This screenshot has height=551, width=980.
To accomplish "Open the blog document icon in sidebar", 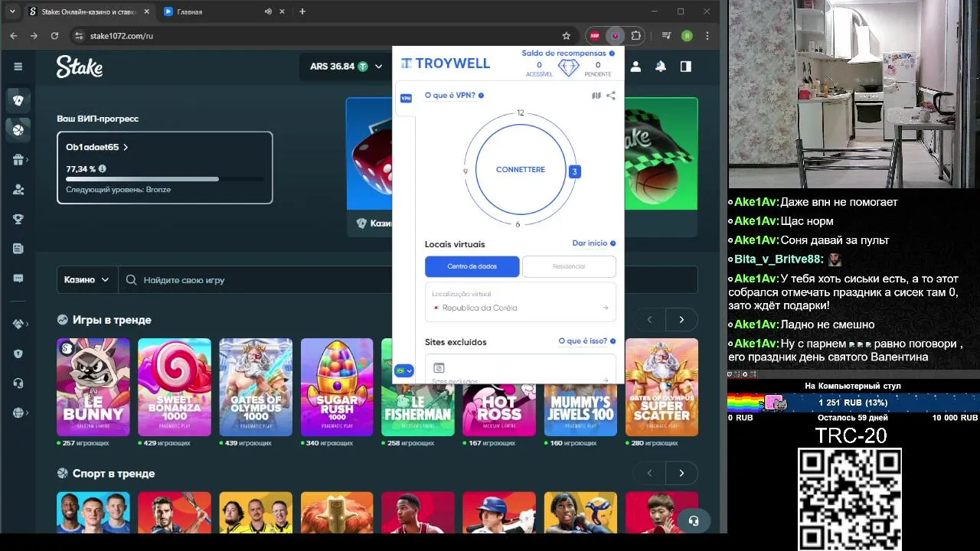I will coord(18,249).
